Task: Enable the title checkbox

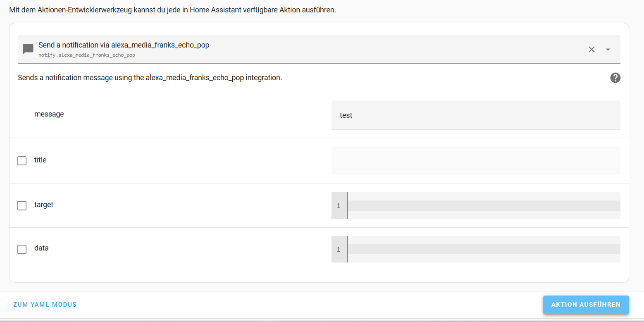Action: pos(22,161)
